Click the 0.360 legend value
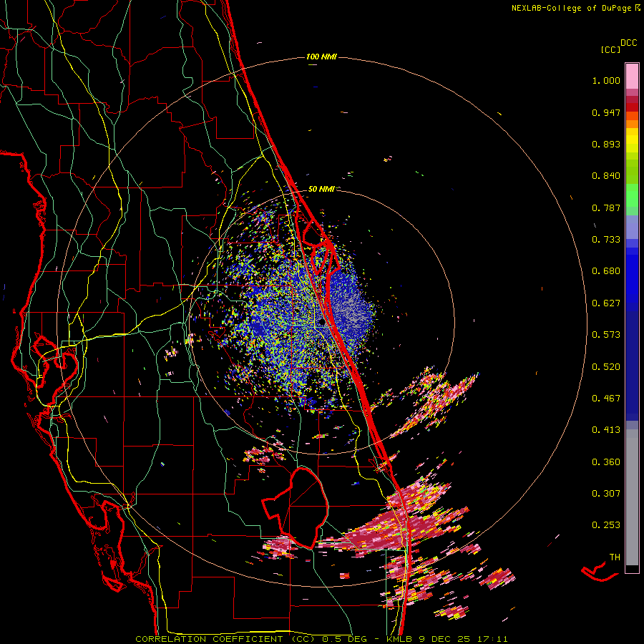Viewport: 644px width, 644px height. (606, 462)
